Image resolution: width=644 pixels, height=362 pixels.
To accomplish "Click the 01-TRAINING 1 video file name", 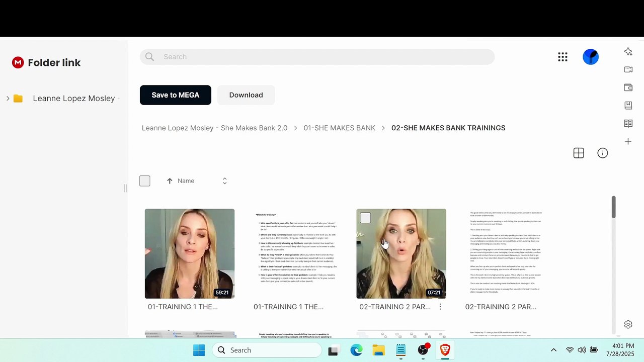I will click(x=183, y=307).
